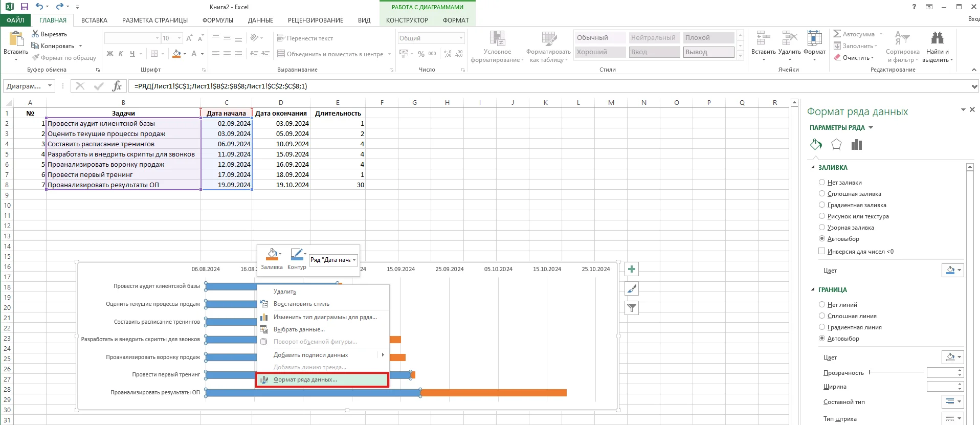This screenshot has height=425, width=980.
Task: Click the Insert cells icon
Action: (x=763, y=39)
